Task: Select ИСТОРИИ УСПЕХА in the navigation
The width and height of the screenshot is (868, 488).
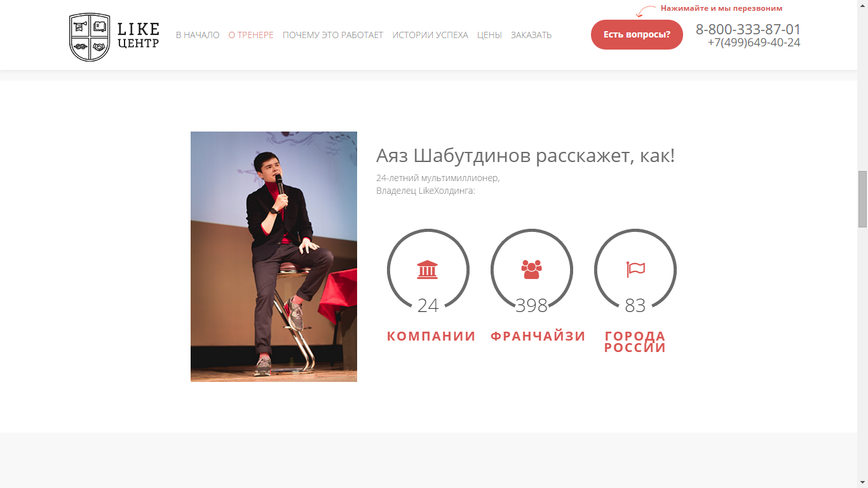Action: 430,35
